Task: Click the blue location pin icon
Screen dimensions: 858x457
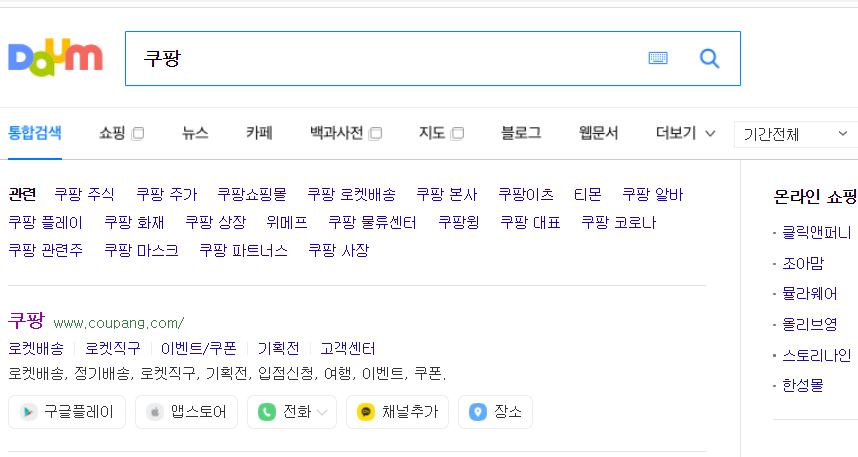Action: (478, 412)
